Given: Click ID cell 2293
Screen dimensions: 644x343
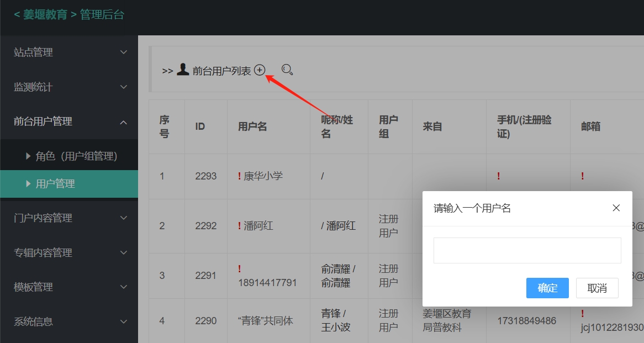Looking at the screenshot, I should (x=206, y=176).
